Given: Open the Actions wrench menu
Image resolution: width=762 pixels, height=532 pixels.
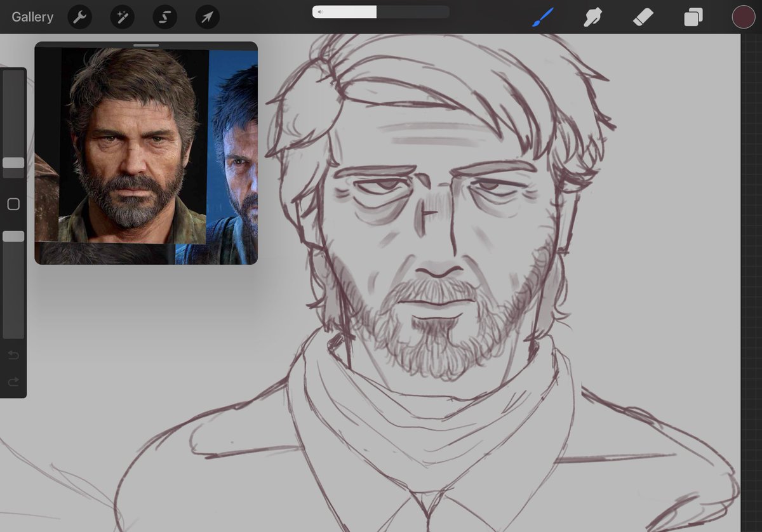Looking at the screenshot, I should tap(80, 17).
